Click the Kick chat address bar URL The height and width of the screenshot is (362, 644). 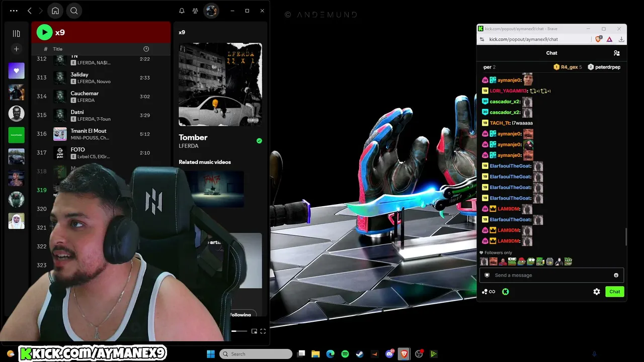pos(523,39)
